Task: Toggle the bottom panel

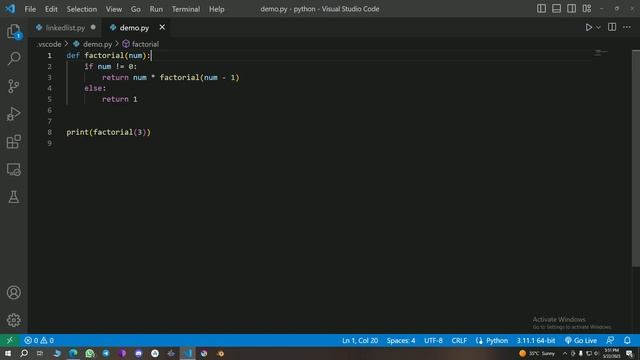Action: coord(556,9)
